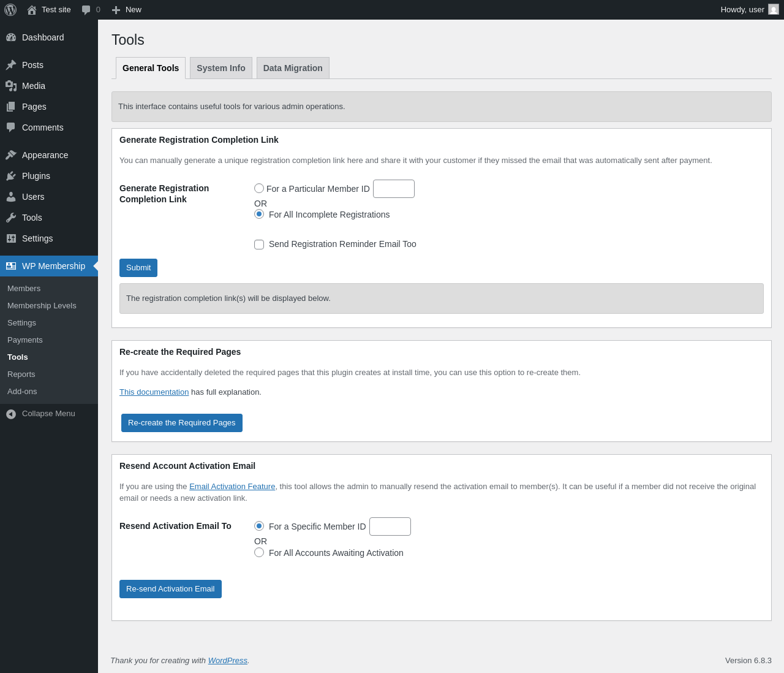Open the Email Activation Feature link
Screen dimensions: 784x673
pos(232,487)
